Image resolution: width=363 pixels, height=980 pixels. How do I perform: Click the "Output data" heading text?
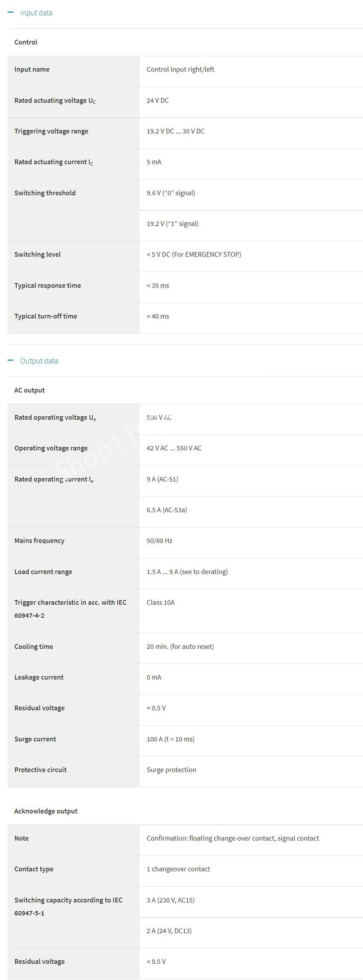39,361
